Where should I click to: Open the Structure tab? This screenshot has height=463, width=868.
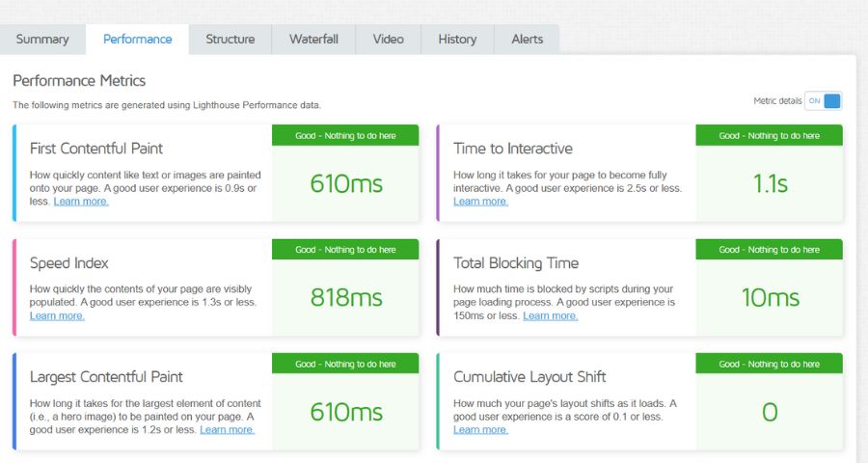click(x=231, y=40)
